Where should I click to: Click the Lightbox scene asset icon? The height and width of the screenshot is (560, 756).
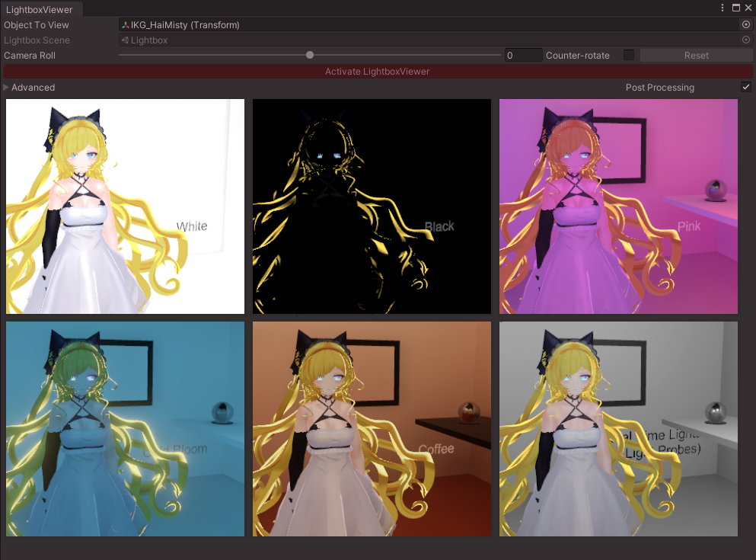pos(124,40)
